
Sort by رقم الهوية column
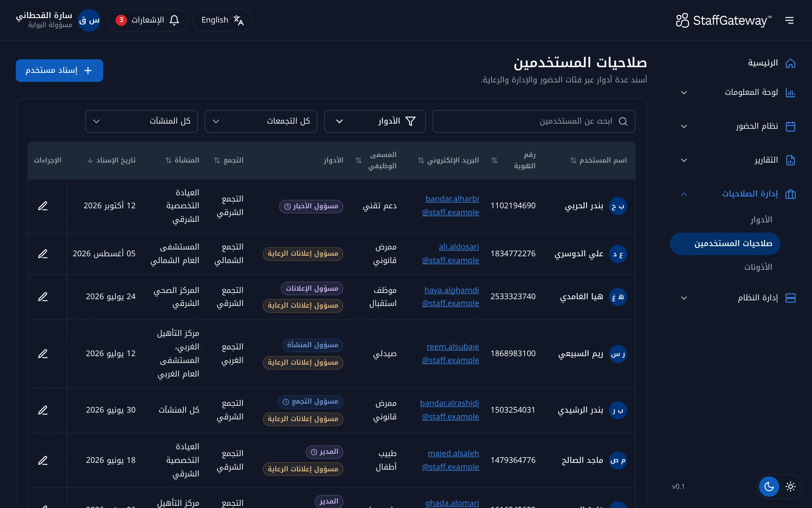[514, 160]
